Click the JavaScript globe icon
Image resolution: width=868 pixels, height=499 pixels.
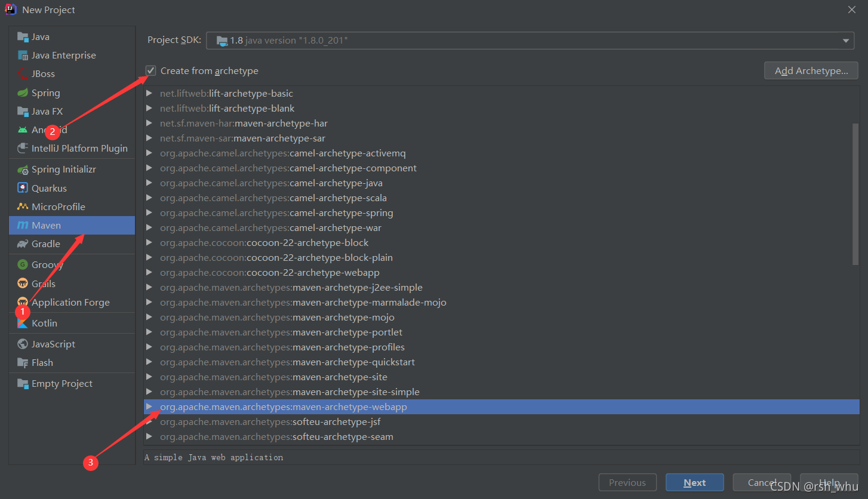pyautogui.click(x=23, y=344)
